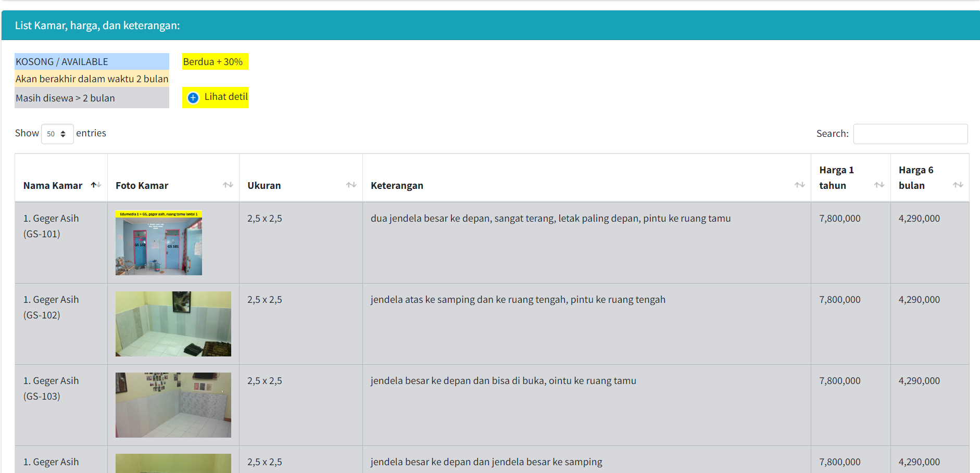Open the GS-102 room photo thumbnail
The height and width of the screenshot is (473, 980).
(x=173, y=324)
